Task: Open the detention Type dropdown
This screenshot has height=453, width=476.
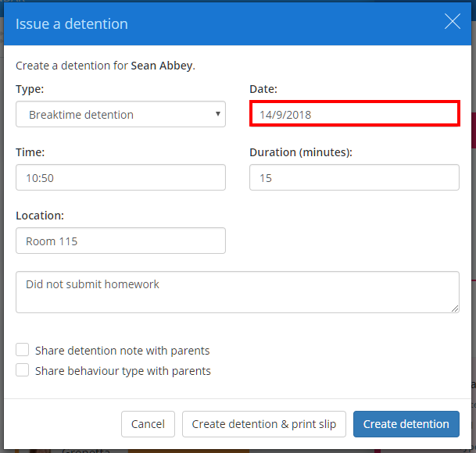Action: [120, 114]
